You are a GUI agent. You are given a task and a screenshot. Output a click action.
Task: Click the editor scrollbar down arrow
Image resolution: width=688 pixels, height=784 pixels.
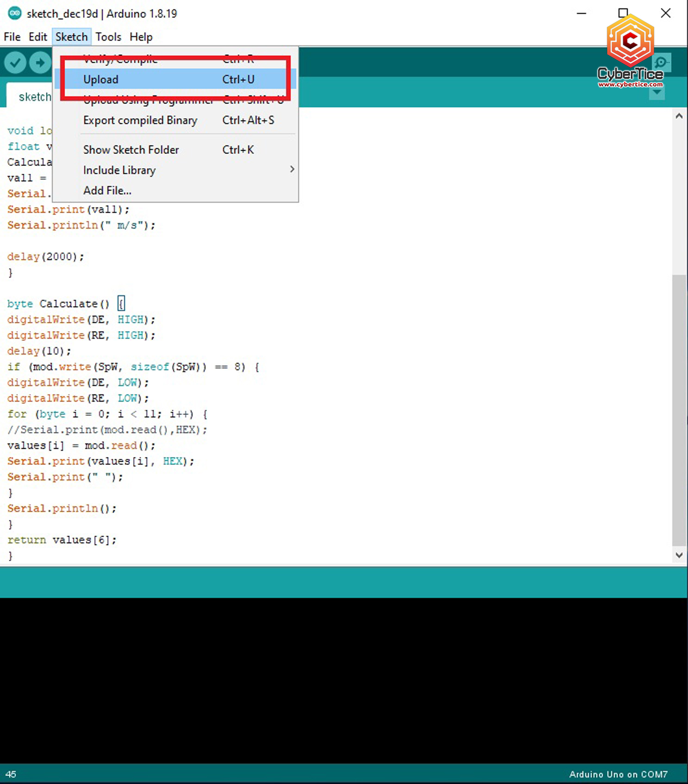[679, 555]
